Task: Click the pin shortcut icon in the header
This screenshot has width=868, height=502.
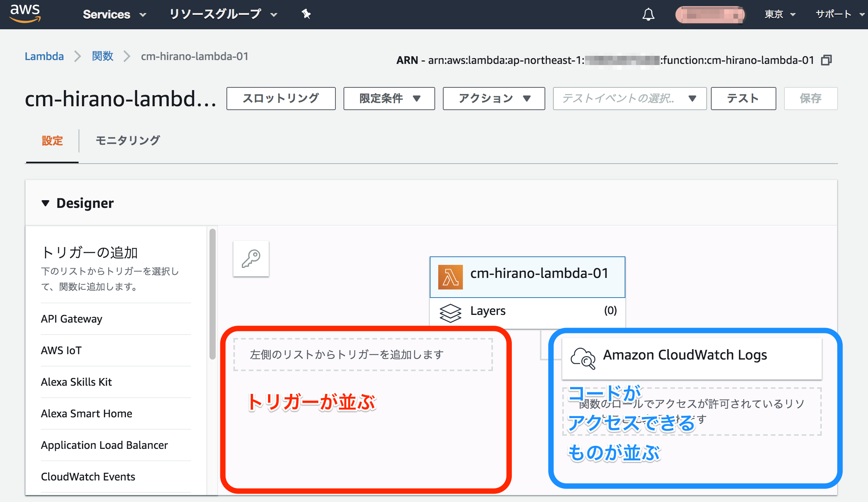Action: click(x=306, y=14)
